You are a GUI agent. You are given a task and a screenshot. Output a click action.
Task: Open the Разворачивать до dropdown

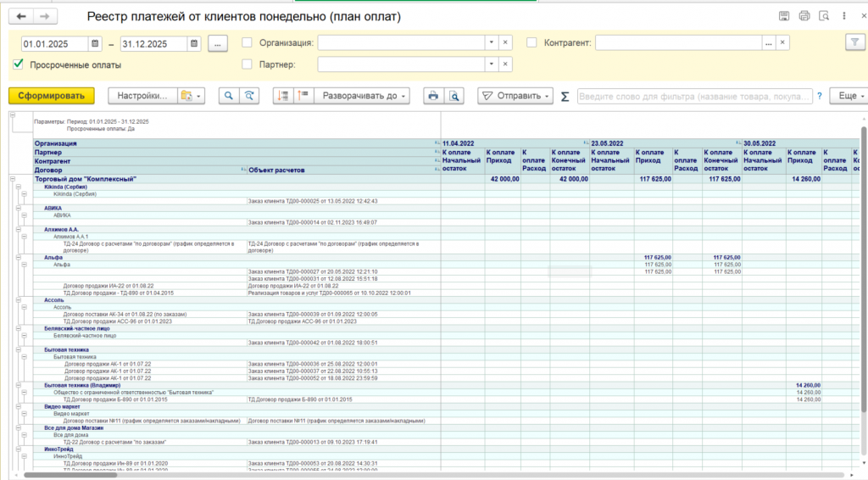click(x=363, y=96)
